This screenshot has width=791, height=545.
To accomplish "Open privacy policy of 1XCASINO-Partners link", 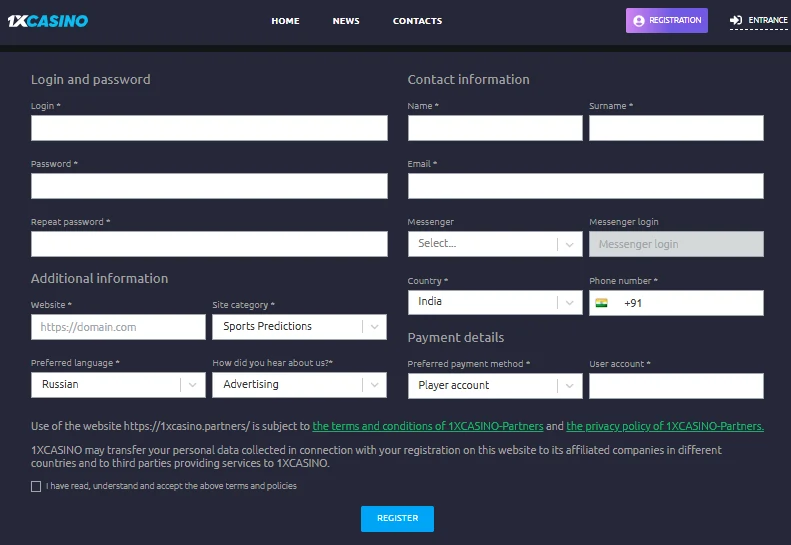I will coord(665,426).
